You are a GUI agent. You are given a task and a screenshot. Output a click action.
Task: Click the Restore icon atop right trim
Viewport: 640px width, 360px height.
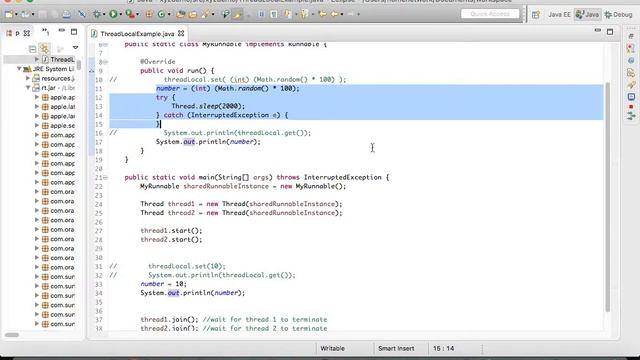tap(631, 36)
